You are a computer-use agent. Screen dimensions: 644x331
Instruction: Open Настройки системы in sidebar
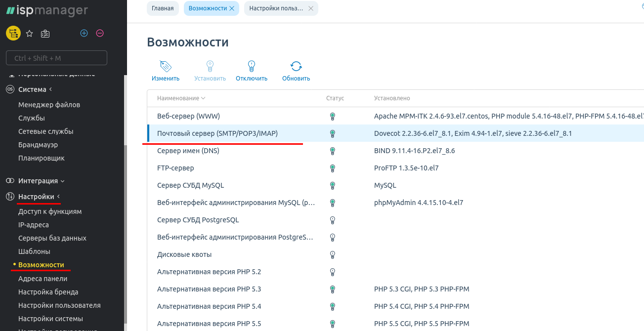[50, 319]
